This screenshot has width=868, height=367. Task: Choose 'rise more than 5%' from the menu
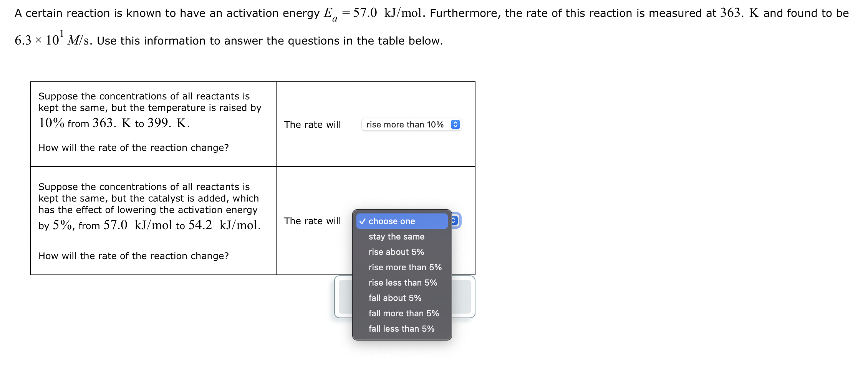404,267
